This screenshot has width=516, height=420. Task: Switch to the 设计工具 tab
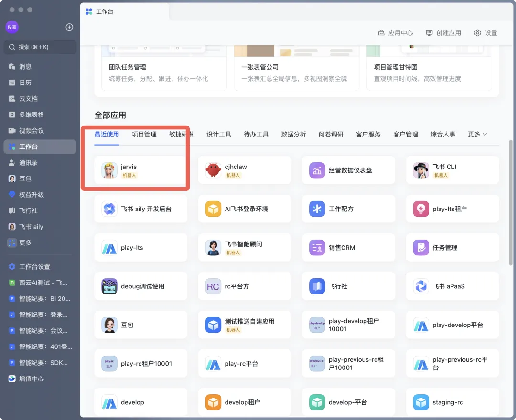coord(218,134)
